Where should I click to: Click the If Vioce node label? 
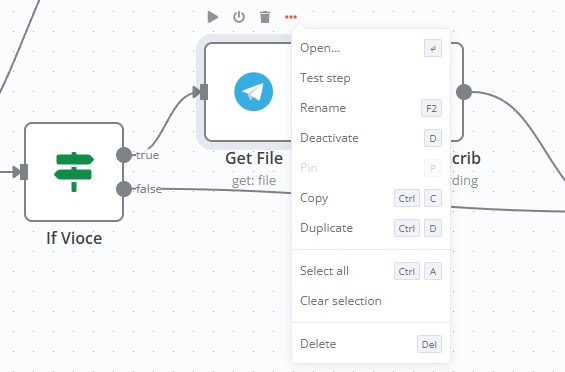[74, 238]
